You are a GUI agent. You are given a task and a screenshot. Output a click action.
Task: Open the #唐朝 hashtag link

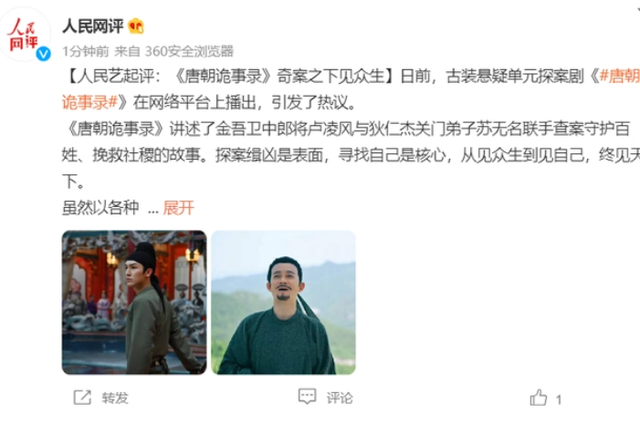point(619,76)
